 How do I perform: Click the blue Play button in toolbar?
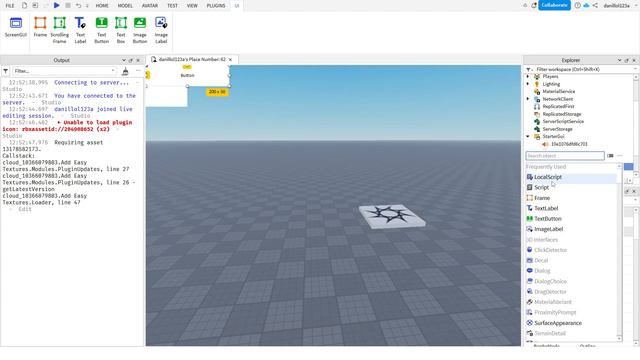[57, 5]
